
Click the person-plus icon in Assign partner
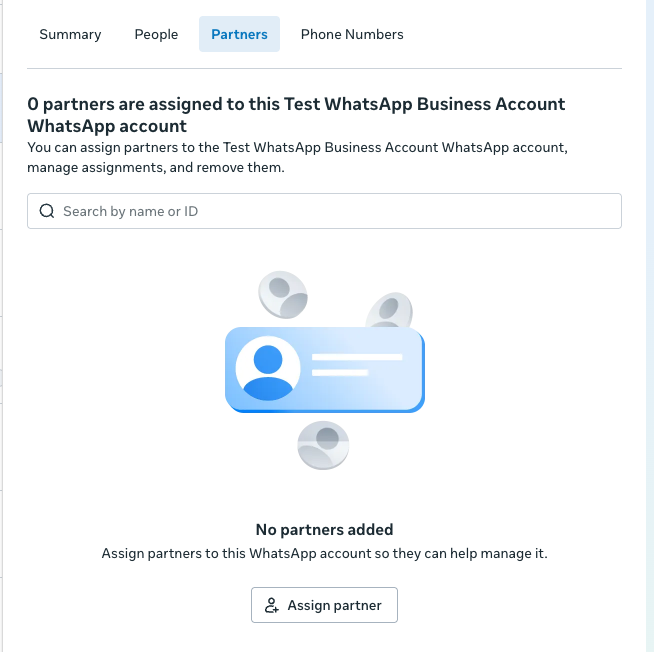[271, 606]
